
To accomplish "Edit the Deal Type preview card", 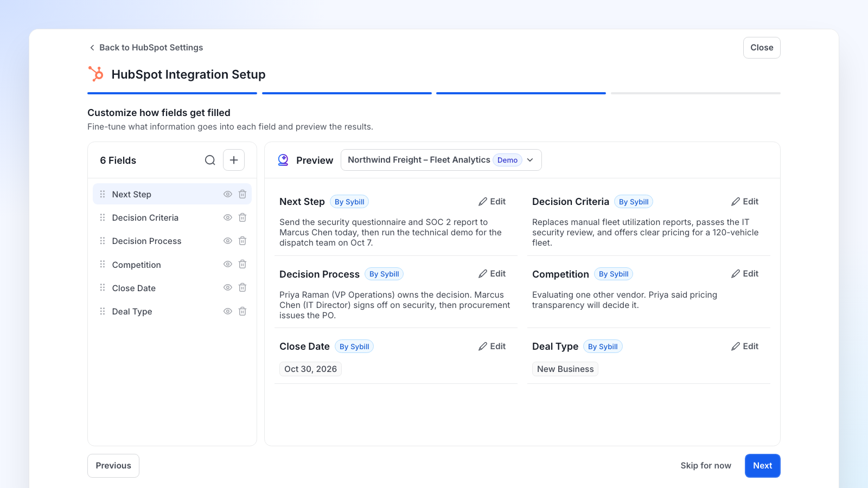I will [x=745, y=346].
